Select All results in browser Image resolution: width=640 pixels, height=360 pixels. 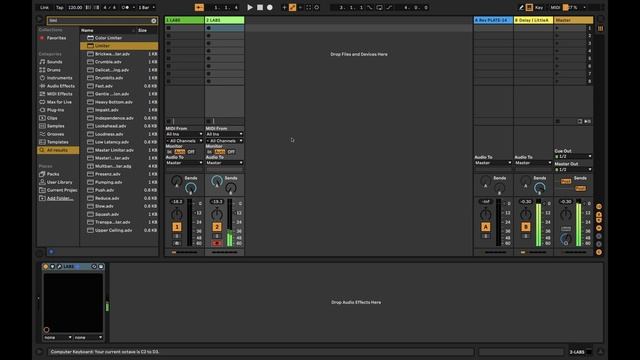[x=58, y=150]
